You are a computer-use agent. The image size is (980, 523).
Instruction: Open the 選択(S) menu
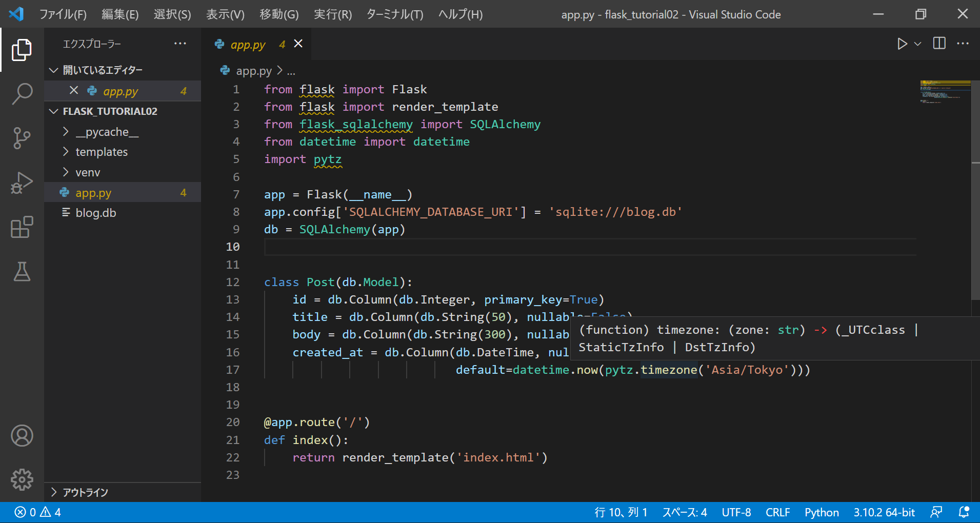[172, 14]
